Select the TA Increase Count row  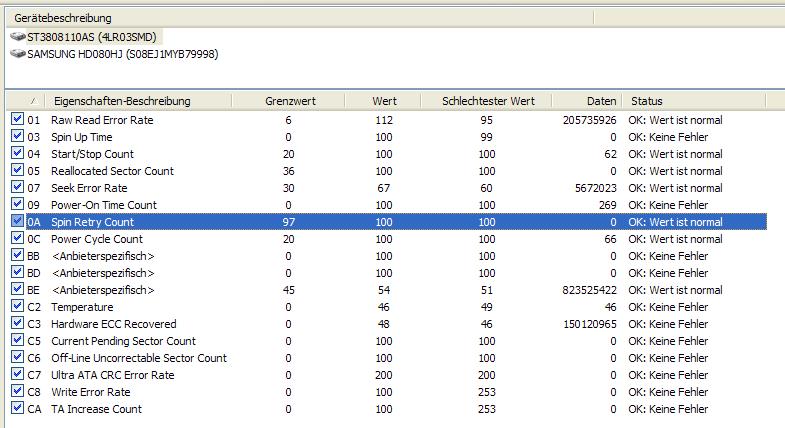click(x=388, y=409)
